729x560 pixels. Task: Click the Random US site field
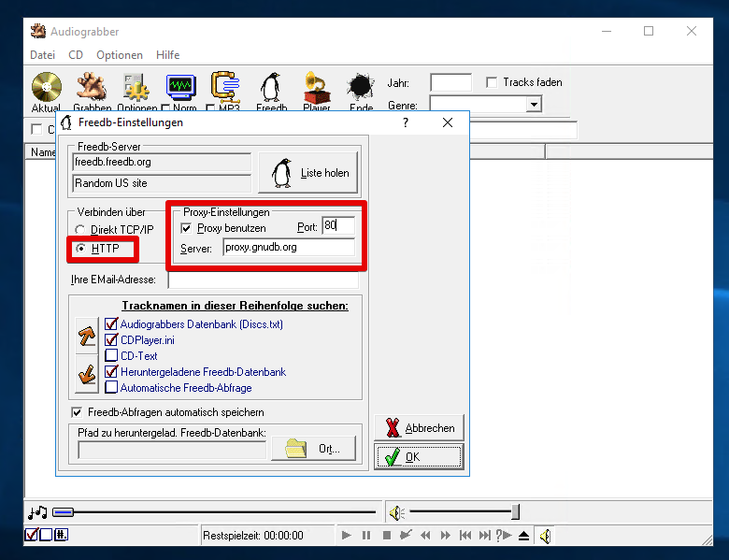[x=162, y=183]
